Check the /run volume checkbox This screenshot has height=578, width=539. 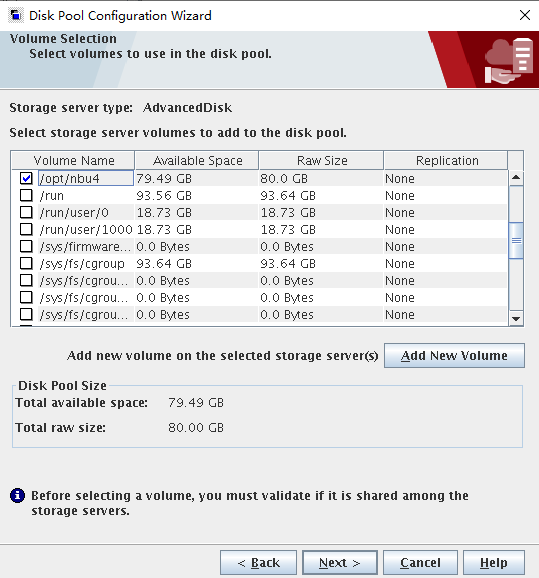26,195
